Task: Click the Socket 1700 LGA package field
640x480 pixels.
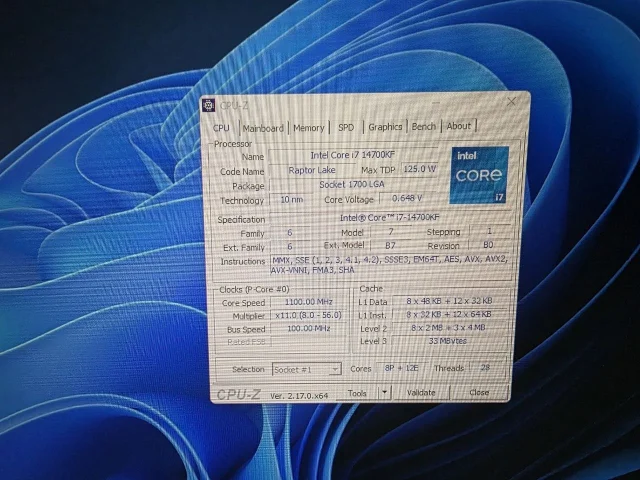Action: tap(352, 184)
